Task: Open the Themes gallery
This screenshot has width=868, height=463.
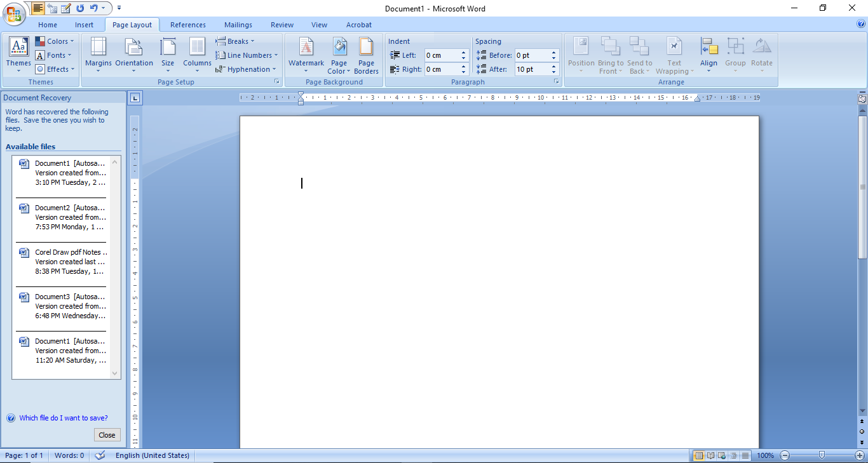Action: [x=18, y=53]
